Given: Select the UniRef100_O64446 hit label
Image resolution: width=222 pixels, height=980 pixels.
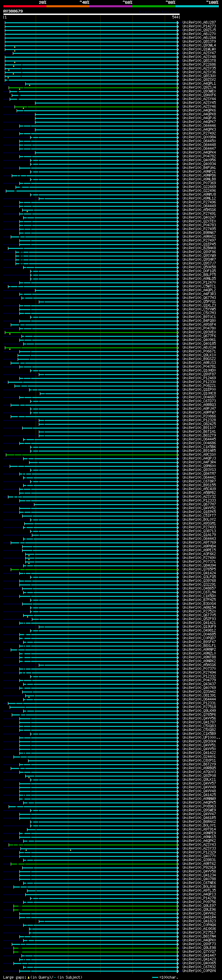Looking at the screenshot, I should click(x=199, y=125).
